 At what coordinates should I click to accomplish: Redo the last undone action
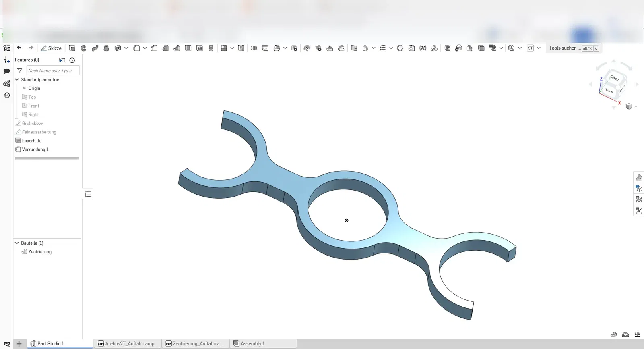[31, 48]
